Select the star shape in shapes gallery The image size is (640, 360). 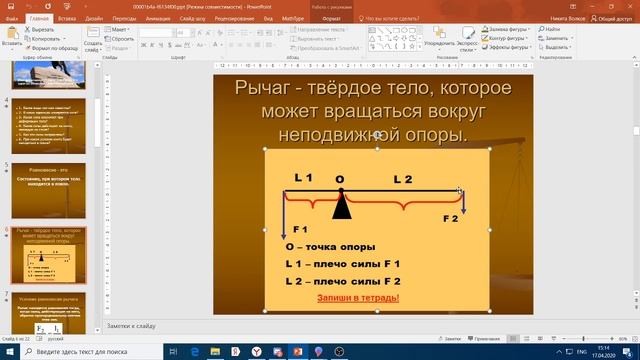point(412,47)
